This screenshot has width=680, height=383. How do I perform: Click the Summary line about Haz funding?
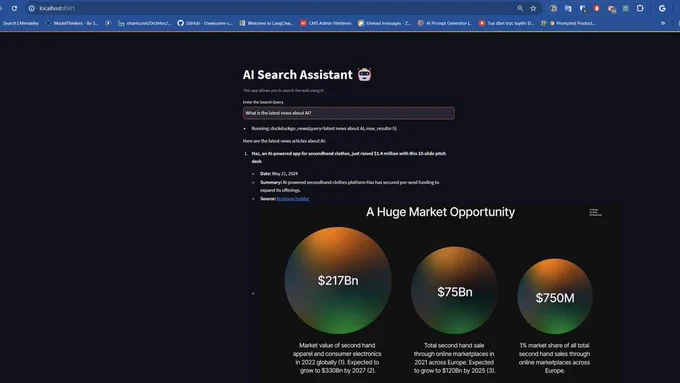pyautogui.click(x=350, y=186)
